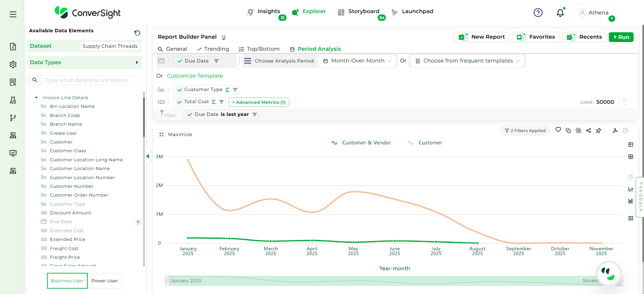The width and height of the screenshot is (644, 294).
Task: Pin the chart using pin icon
Action: click(598, 131)
